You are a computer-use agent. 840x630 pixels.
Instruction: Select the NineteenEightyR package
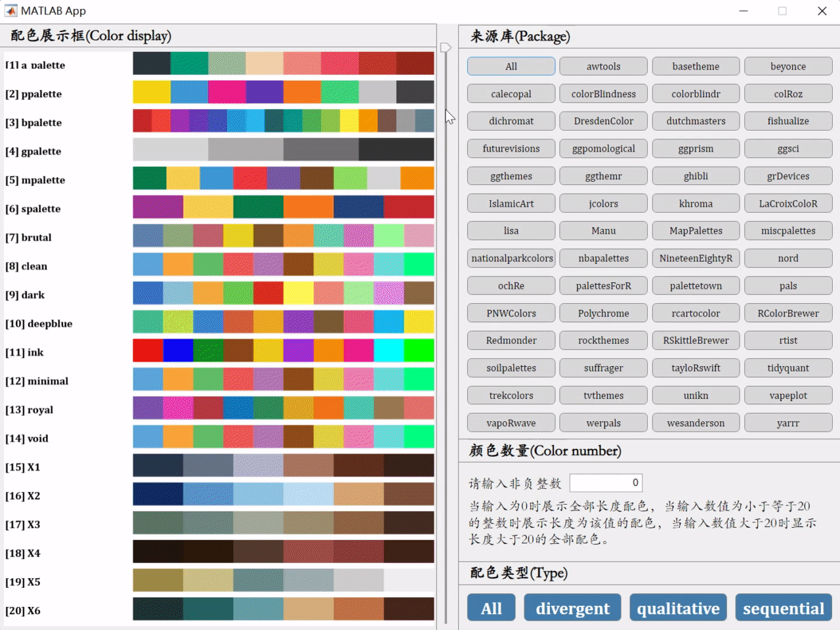696,258
